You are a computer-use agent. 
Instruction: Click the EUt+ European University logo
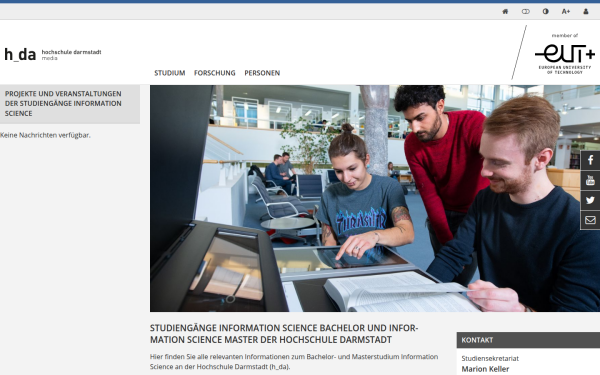click(x=565, y=54)
